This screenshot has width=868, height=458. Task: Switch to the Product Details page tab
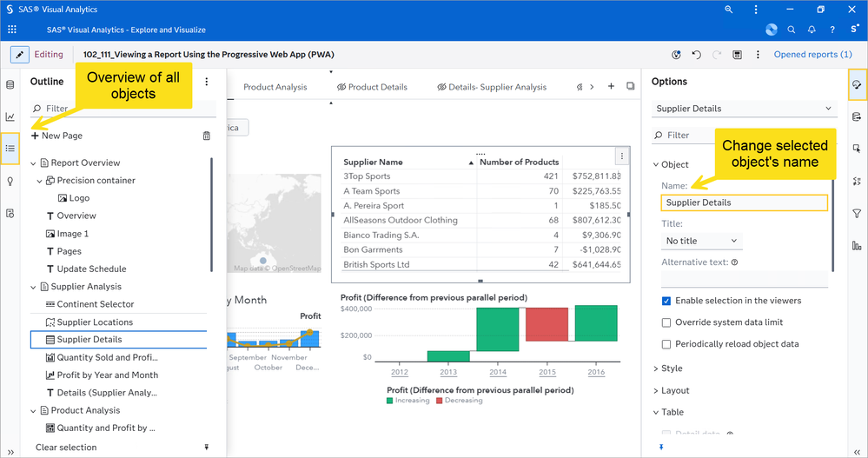point(372,87)
